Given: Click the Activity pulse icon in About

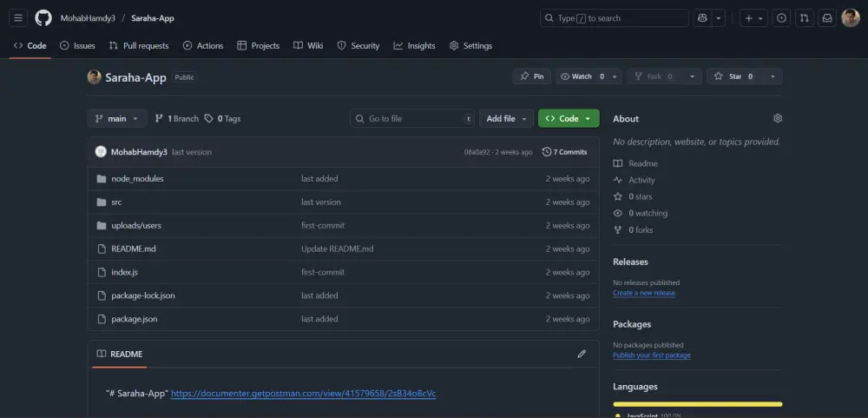Looking at the screenshot, I should [x=618, y=180].
